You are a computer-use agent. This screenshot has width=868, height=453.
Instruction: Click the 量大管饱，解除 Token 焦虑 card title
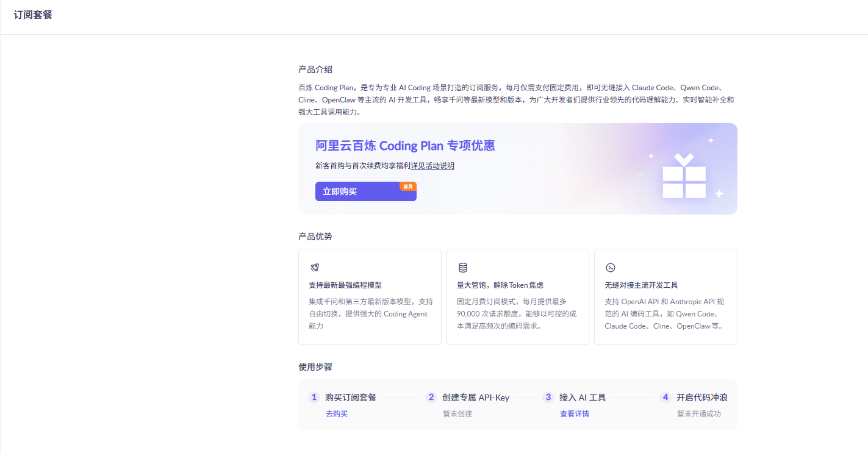pos(500,285)
